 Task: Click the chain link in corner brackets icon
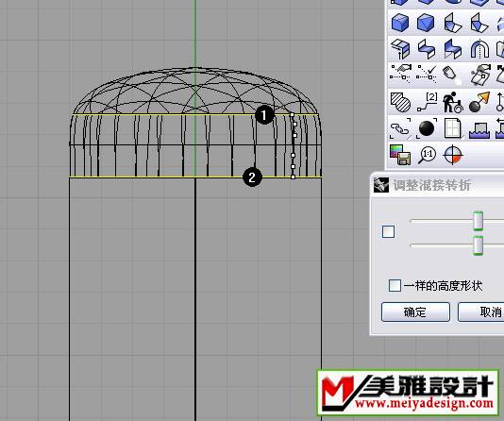click(400, 128)
